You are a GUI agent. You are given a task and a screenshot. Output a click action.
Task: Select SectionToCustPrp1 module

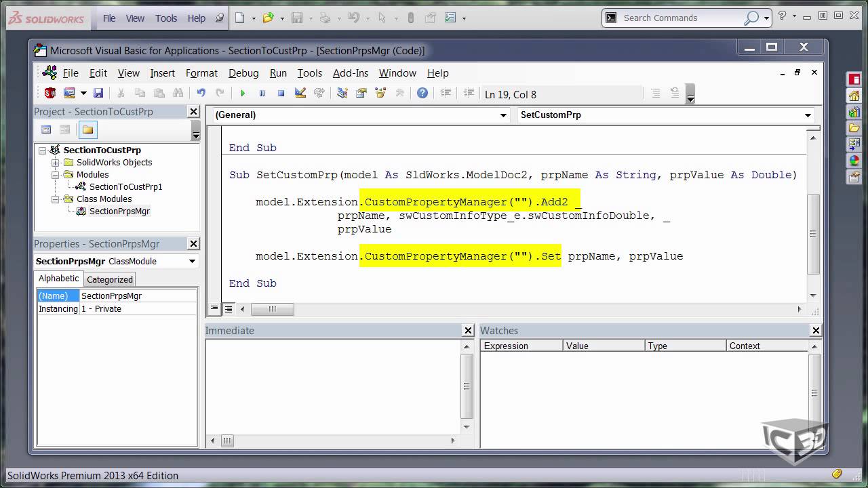pyautogui.click(x=125, y=187)
